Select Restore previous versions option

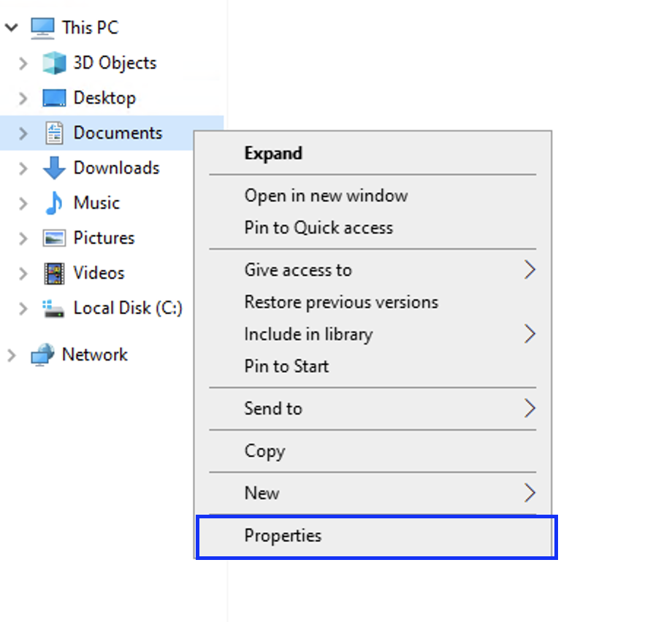(341, 302)
